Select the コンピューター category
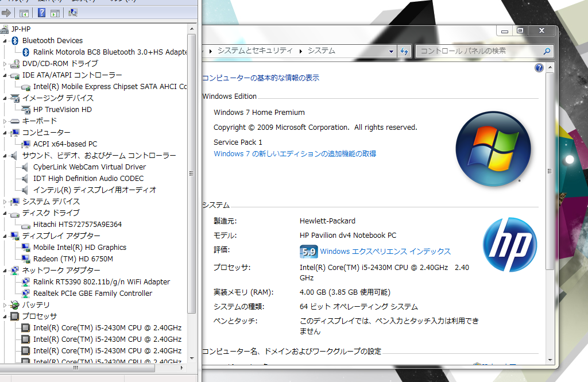588x382 pixels. coord(46,133)
